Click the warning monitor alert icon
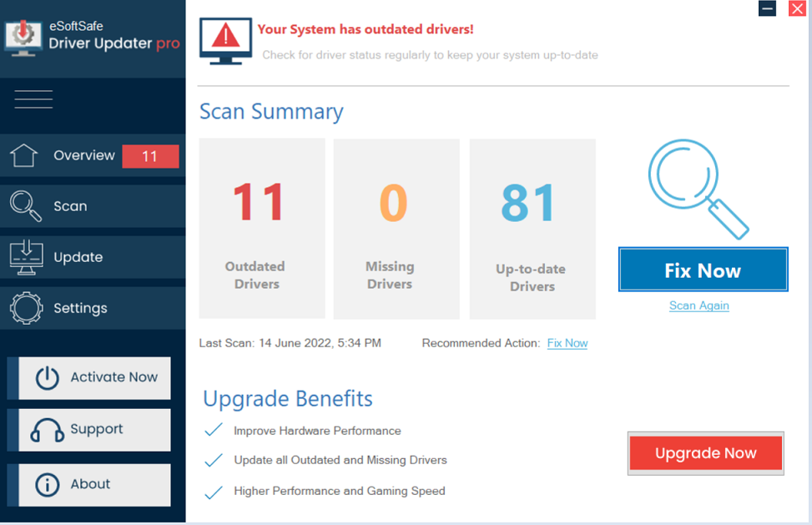Image resolution: width=812 pixels, height=525 pixels. point(226,41)
